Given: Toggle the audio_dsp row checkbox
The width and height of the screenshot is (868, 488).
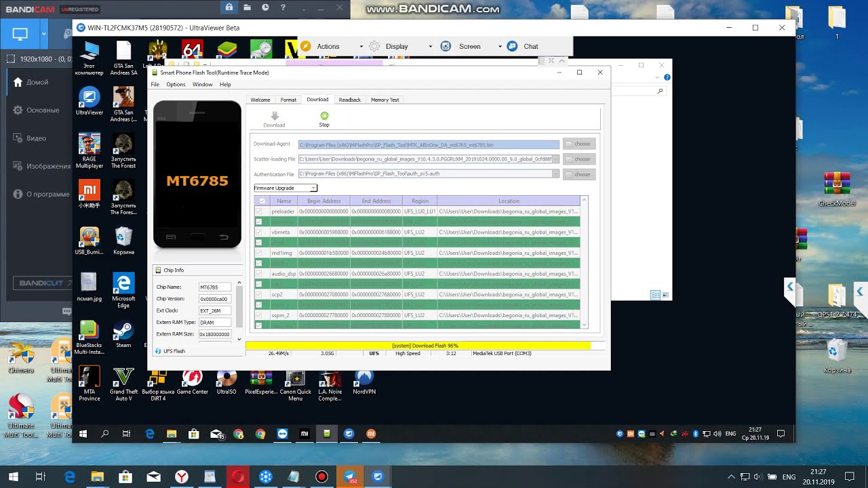Looking at the screenshot, I should (x=258, y=274).
